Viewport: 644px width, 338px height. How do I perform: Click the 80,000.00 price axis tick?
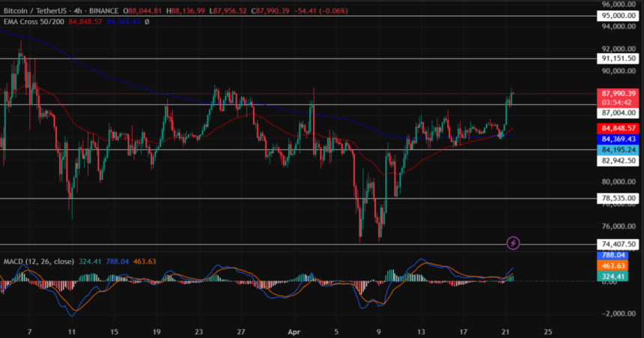[x=619, y=182]
